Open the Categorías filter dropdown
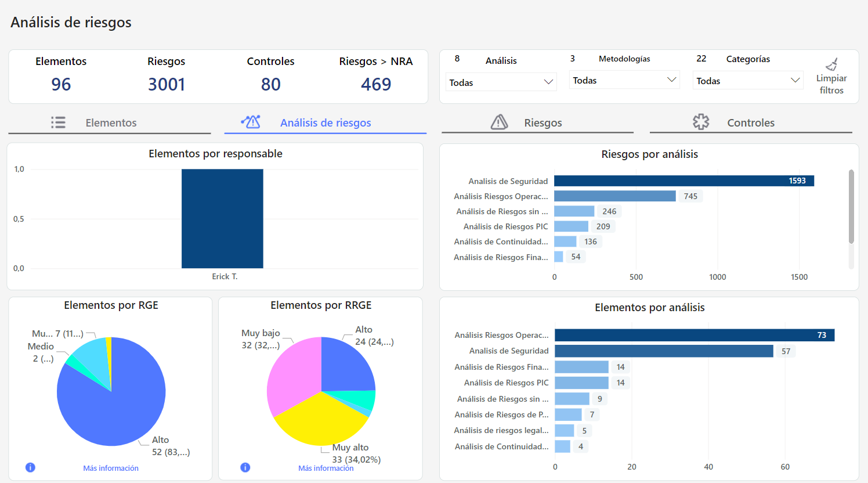This screenshot has height=483, width=868. (x=747, y=81)
